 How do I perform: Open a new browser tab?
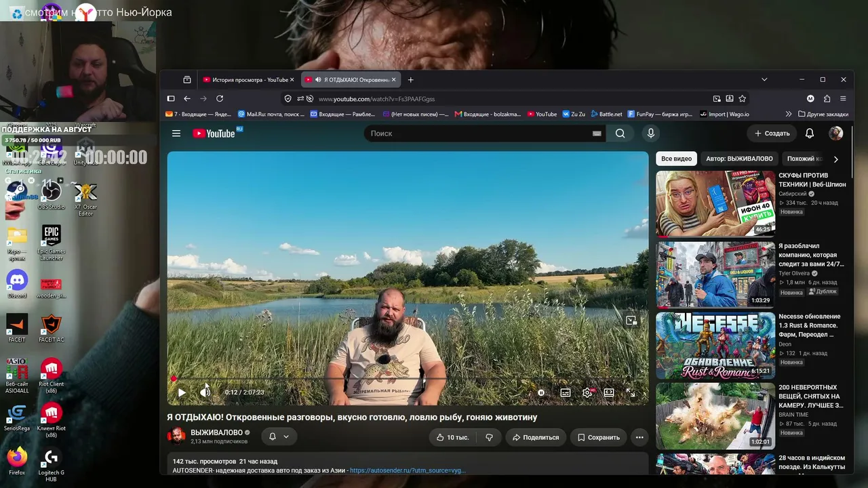(x=410, y=79)
